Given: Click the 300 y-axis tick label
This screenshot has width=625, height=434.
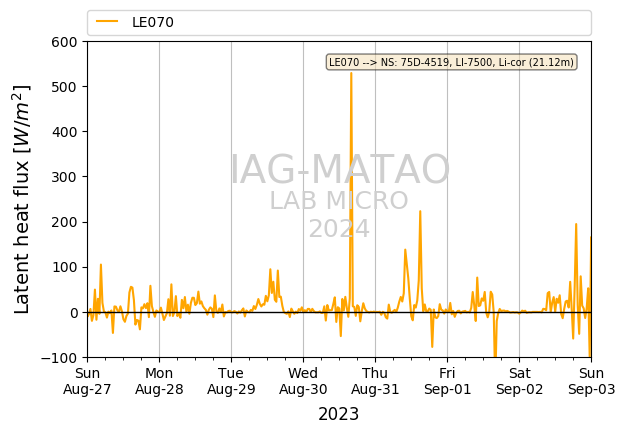Looking at the screenshot, I should (x=65, y=177).
